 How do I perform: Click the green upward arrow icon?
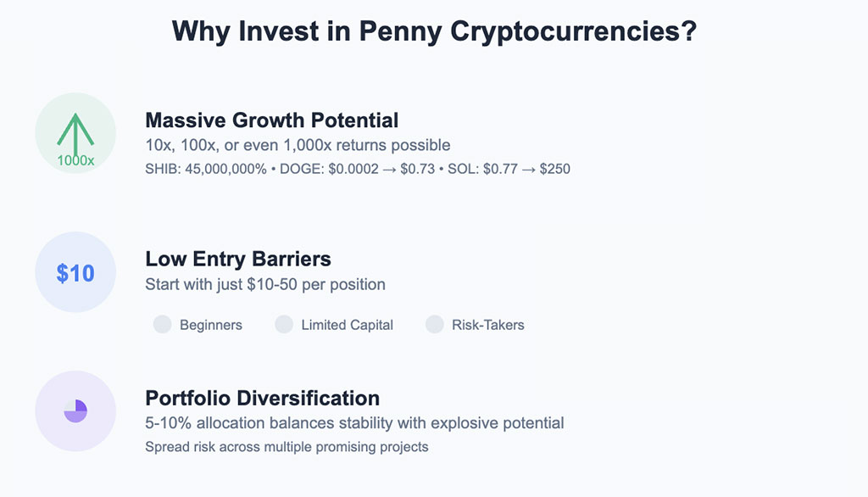[x=75, y=130]
